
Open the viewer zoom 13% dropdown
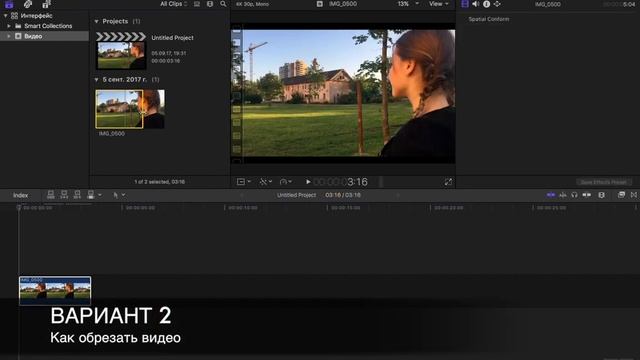(408, 4)
